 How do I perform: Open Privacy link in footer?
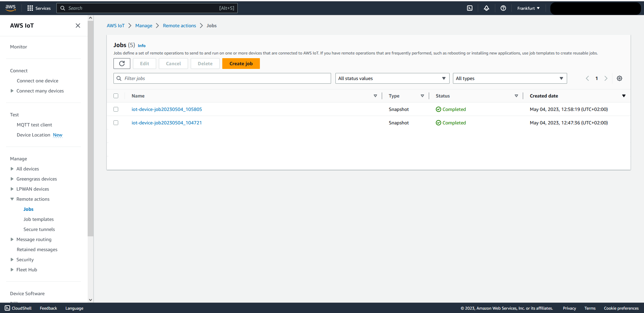tap(569, 308)
